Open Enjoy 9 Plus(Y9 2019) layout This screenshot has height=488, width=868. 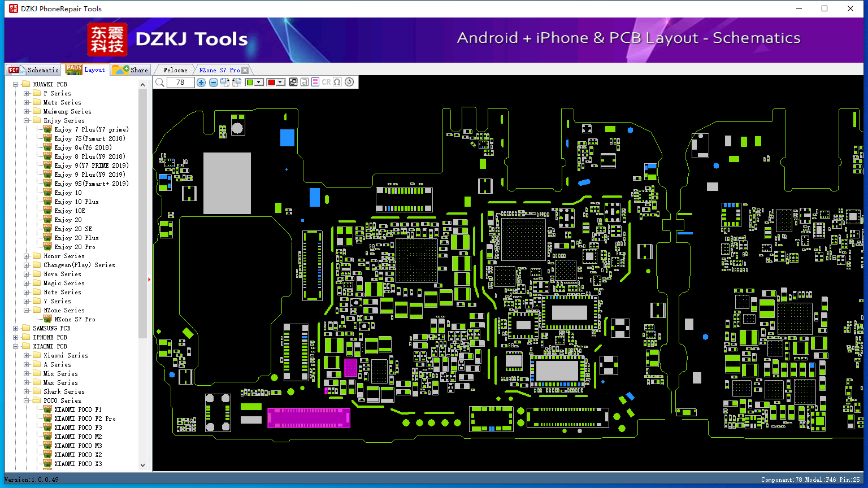(90, 175)
